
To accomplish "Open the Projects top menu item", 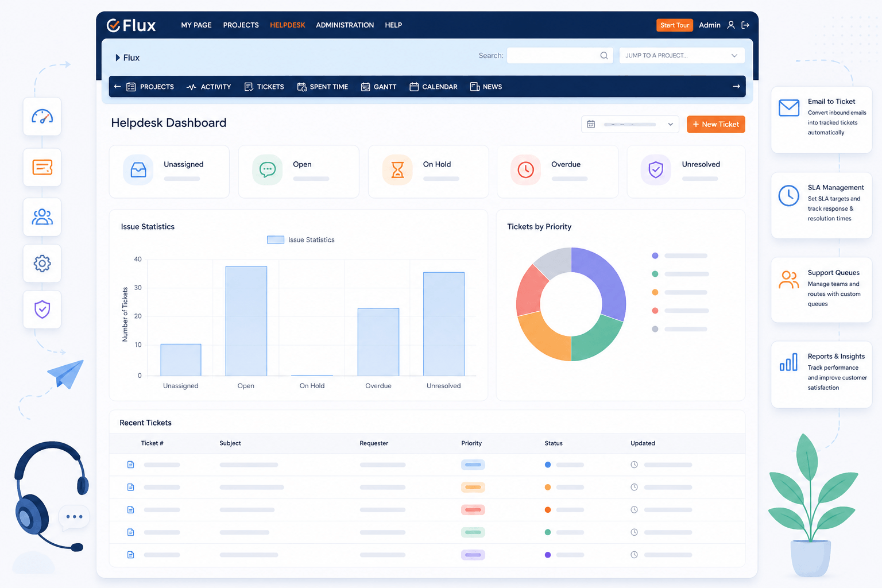I will pyautogui.click(x=241, y=25).
